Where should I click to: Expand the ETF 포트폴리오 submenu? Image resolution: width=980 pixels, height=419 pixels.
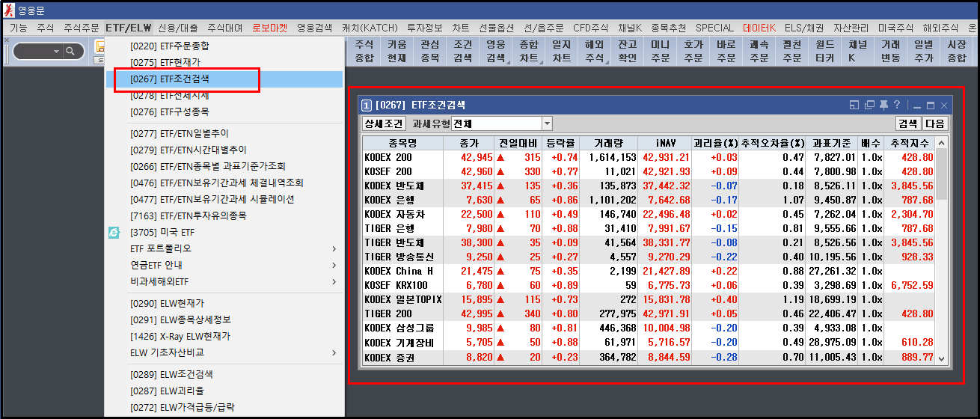334,248
